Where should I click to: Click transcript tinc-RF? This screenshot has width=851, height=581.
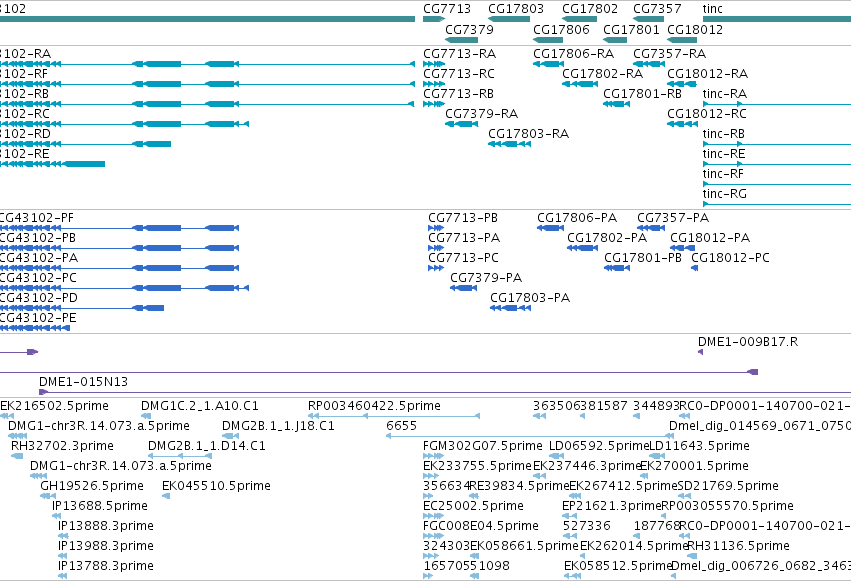(723, 174)
